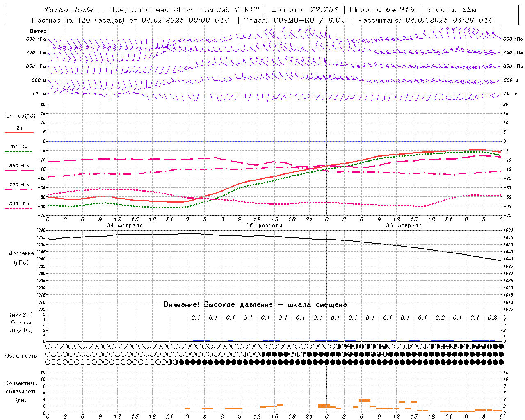Click 'Предоставлено ФГБУ "ЗапСиб УГМС"' text
Image resolution: width=525 pixels, height=420 pixels.
coord(185,10)
